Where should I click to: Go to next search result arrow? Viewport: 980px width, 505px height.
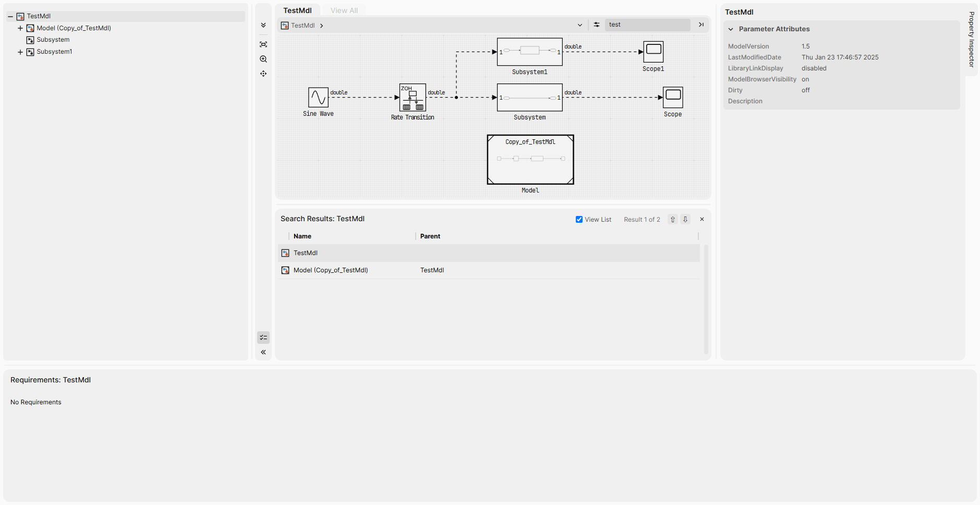click(685, 220)
